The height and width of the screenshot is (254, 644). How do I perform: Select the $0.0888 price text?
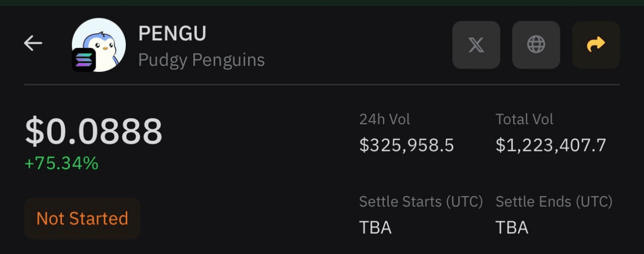pyautogui.click(x=94, y=132)
